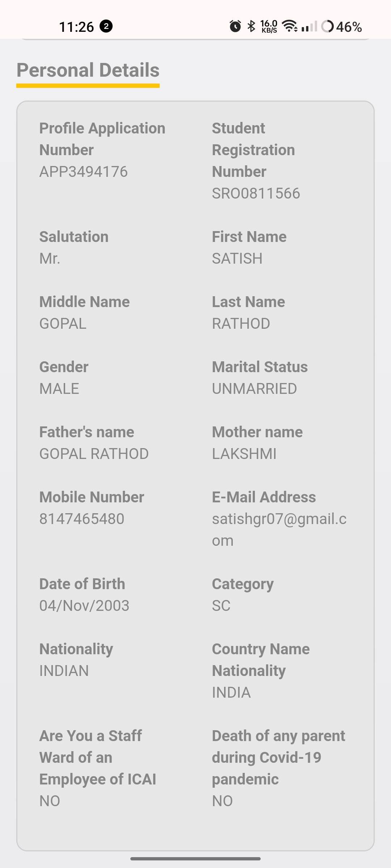The height and width of the screenshot is (868, 391).
Task: Tap the notification count badge showing 2
Action: (x=106, y=26)
